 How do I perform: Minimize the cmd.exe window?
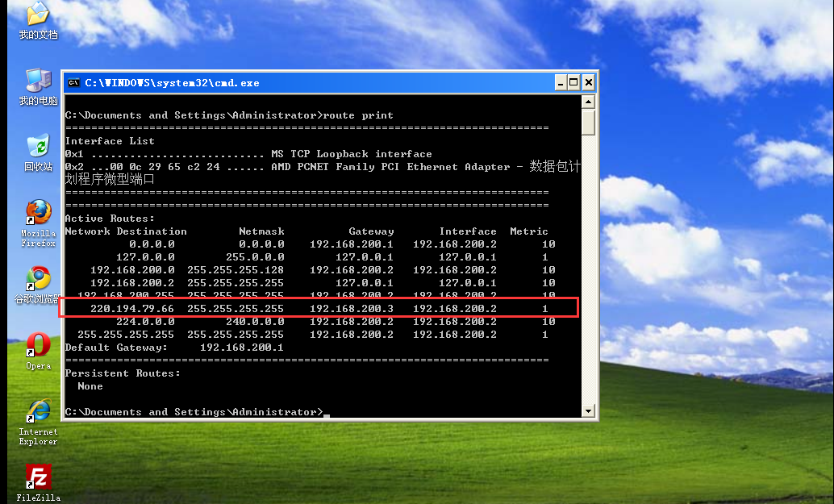point(561,82)
